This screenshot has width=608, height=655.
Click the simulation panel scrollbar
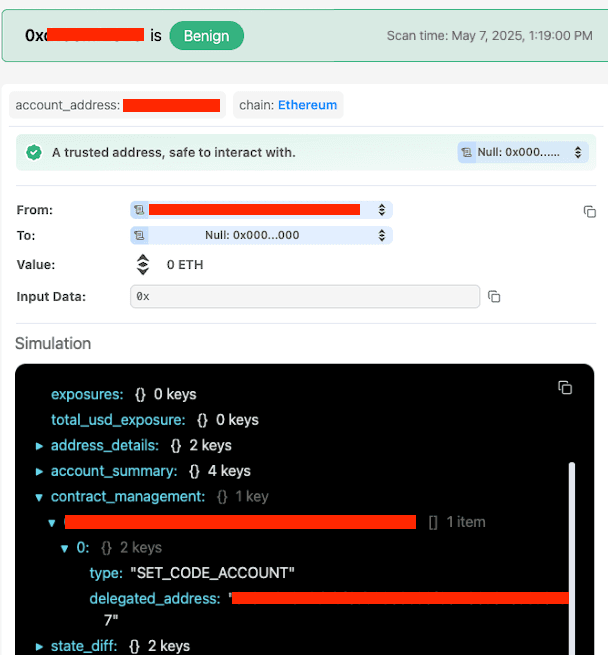click(x=572, y=559)
